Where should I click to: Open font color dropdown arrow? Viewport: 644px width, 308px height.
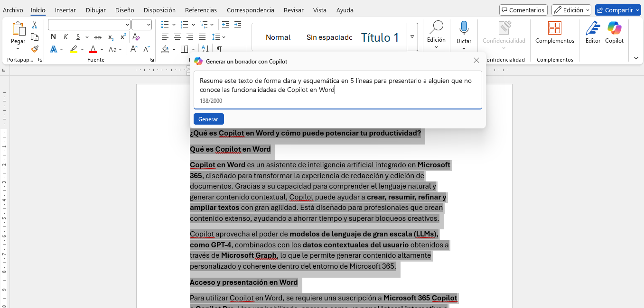pos(102,49)
